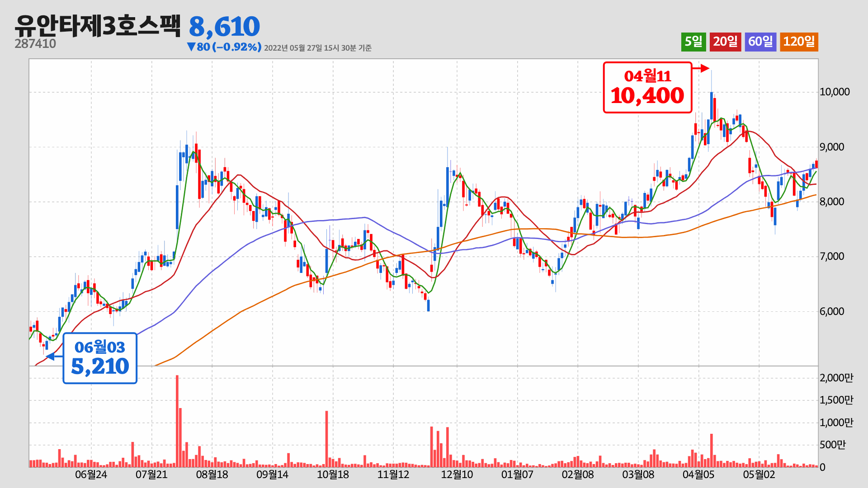Click the stock name 유안타제3호스팩

(98, 25)
